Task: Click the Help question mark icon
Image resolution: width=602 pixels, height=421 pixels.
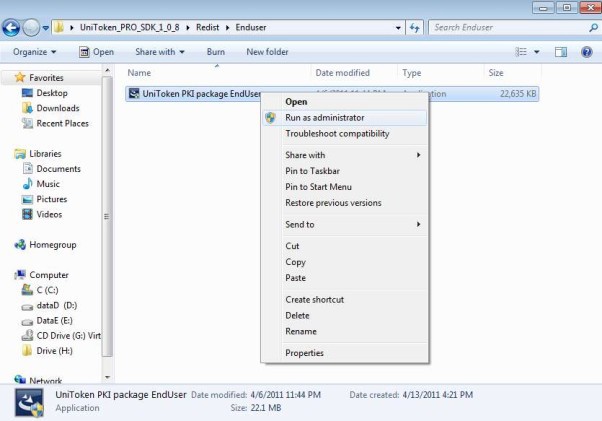Action: [x=587, y=52]
